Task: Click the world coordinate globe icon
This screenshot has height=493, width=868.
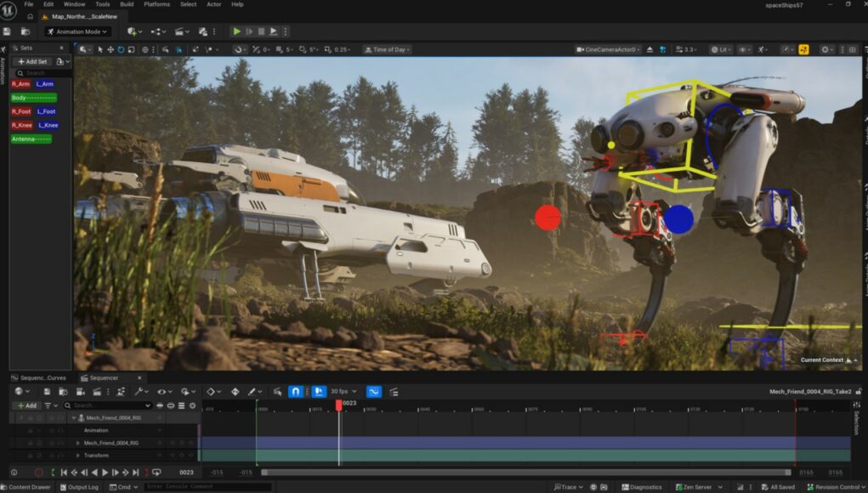Action: tap(145, 49)
